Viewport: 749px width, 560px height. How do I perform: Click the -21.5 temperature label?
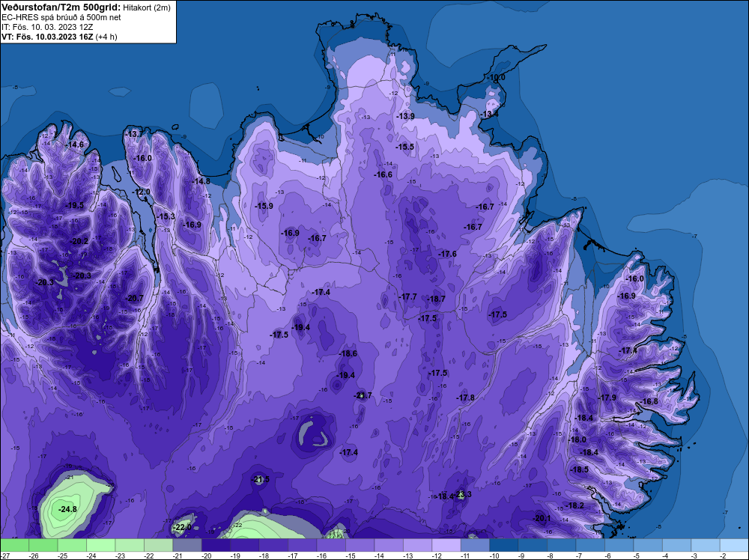261,479
